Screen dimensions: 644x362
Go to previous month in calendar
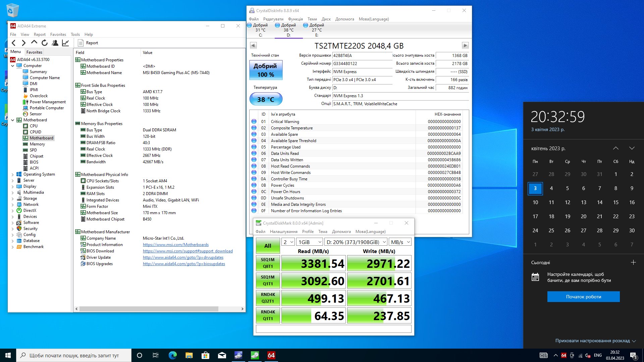coord(616,148)
